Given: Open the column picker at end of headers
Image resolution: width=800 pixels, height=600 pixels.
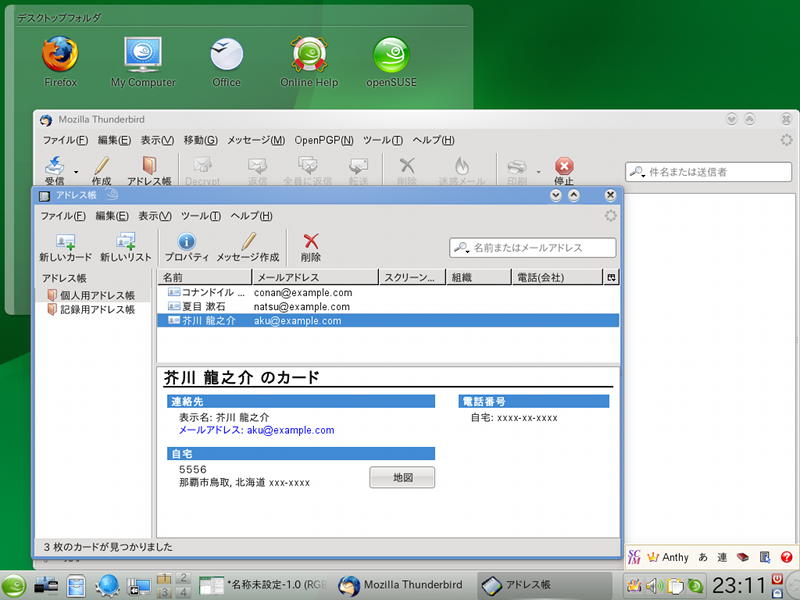Looking at the screenshot, I should pyautogui.click(x=611, y=277).
